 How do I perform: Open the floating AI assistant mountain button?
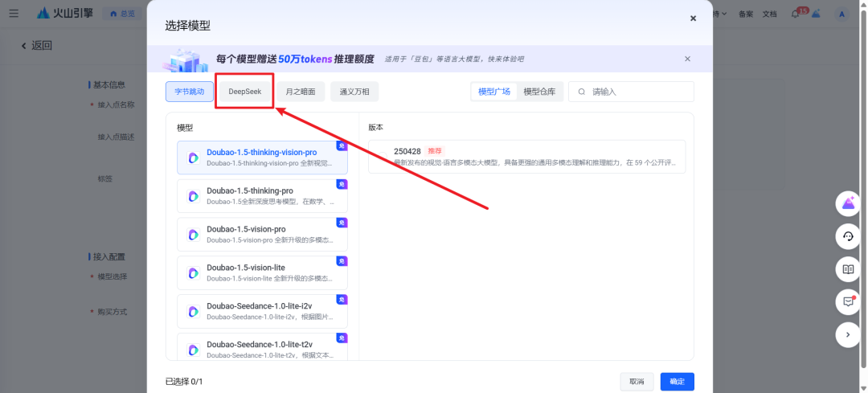848,203
